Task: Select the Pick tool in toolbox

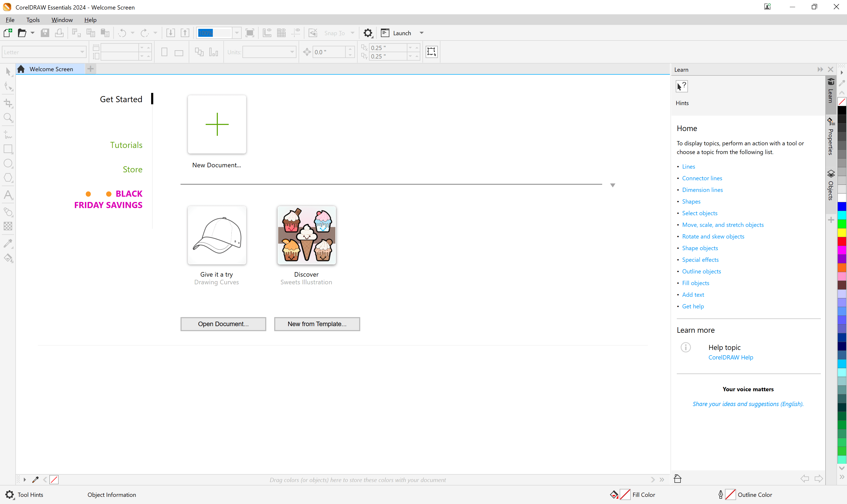Action: pos(8,72)
